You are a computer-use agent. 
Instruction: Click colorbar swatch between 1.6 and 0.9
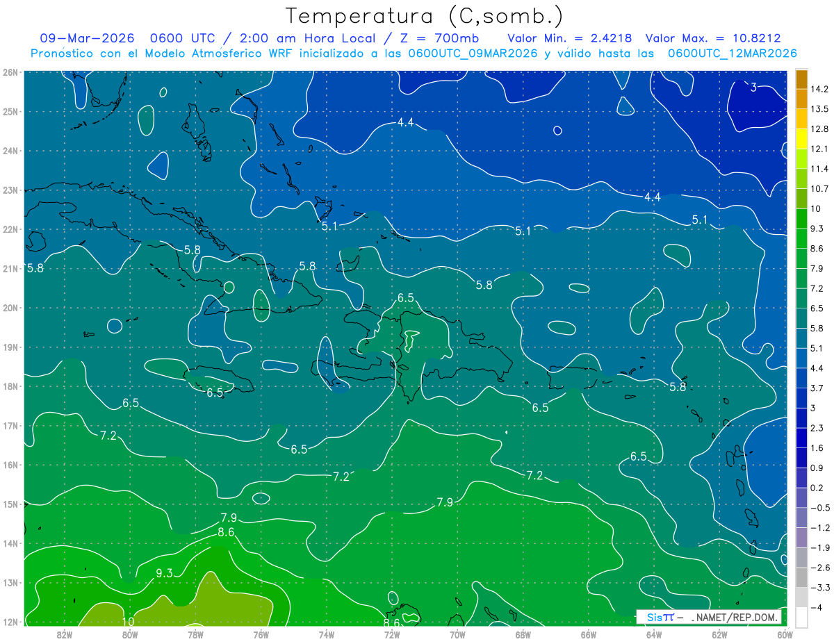[x=802, y=459]
